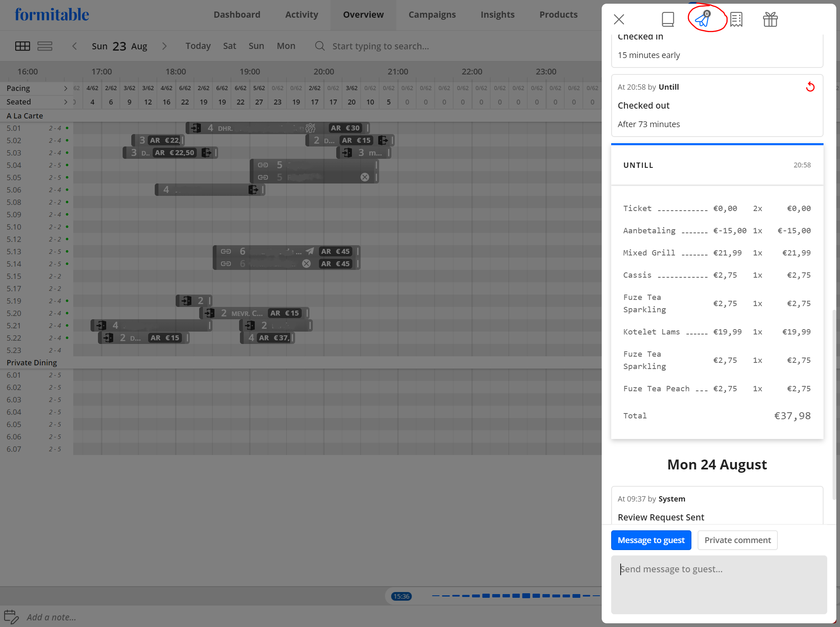Click the link icon on table 5.04 reservation

262,165
